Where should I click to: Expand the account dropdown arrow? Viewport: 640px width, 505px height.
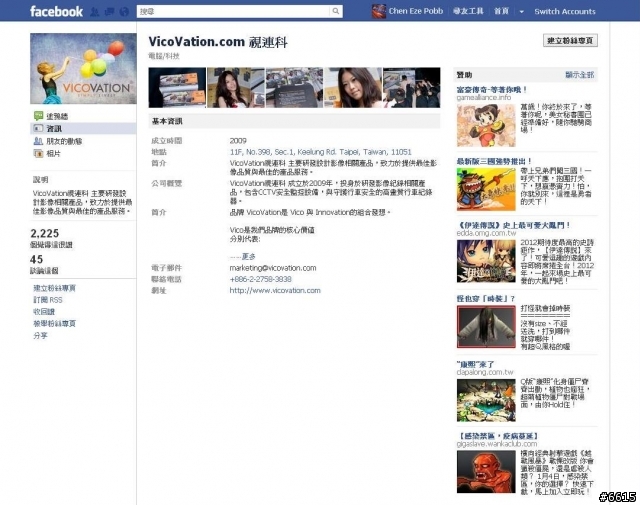click(521, 11)
